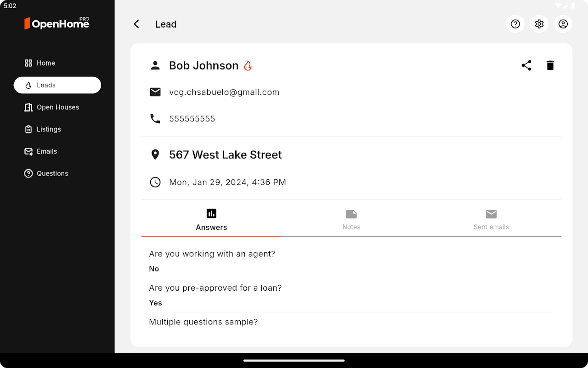The width and height of the screenshot is (588, 368).
Task: Select the Answers tab
Action: [211, 219]
